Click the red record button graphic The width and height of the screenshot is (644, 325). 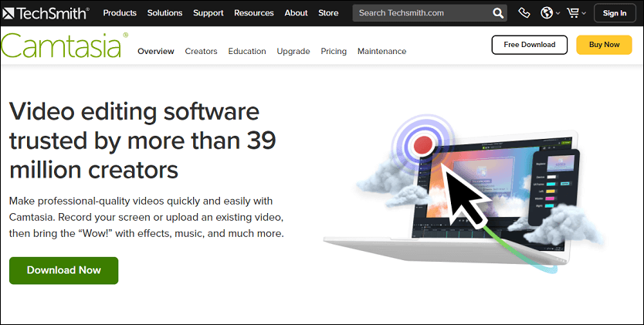423,144
